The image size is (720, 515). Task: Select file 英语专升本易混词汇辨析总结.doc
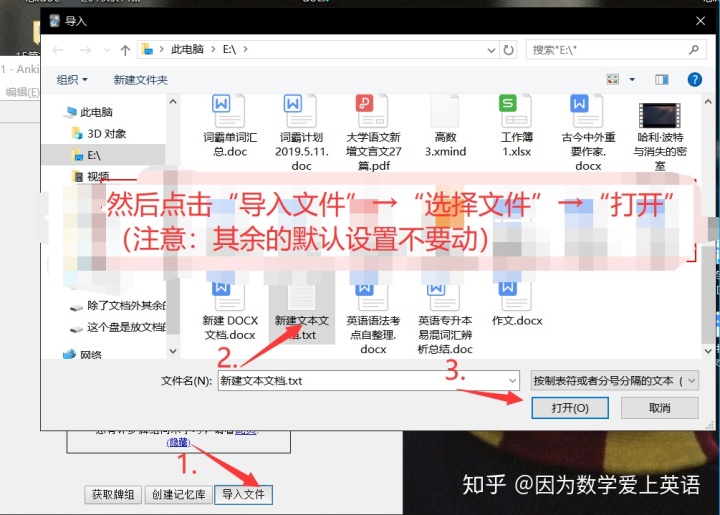click(445, 319)
